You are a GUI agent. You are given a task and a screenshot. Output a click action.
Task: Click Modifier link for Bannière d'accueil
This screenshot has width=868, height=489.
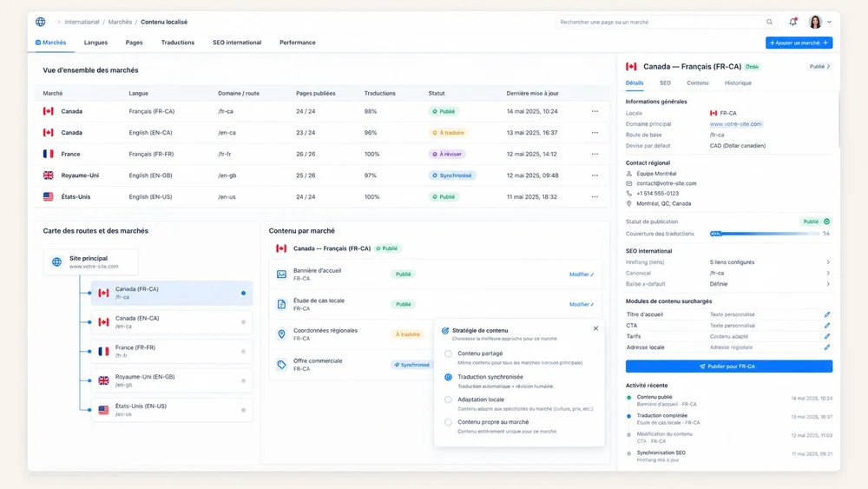click(582, 274)
